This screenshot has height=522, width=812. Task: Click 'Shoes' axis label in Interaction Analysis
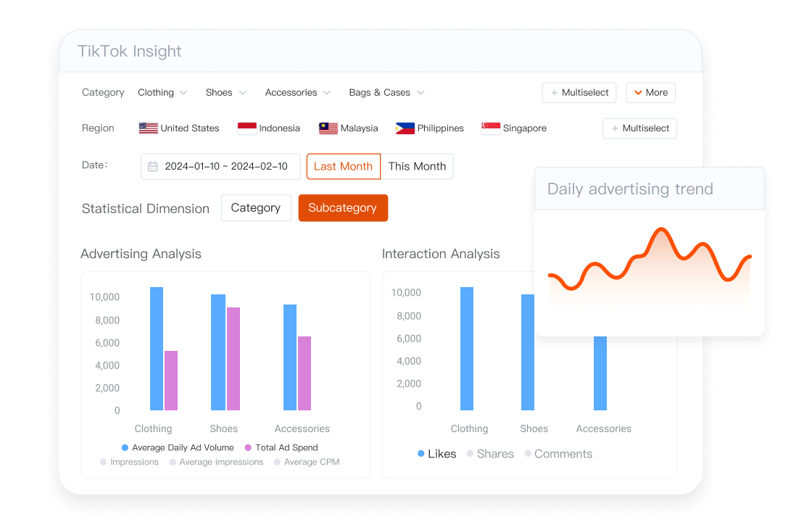534,428
